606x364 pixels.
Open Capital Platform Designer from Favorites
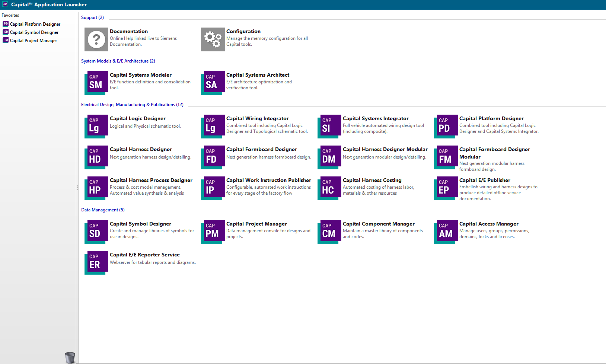(x=35, y=24)
